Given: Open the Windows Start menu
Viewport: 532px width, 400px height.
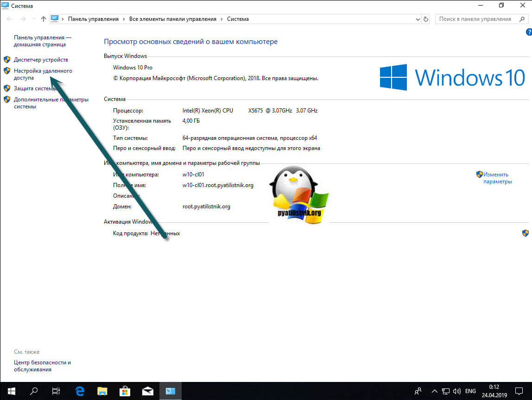Looking at the screenshot, I should click(x=11, y=391).
